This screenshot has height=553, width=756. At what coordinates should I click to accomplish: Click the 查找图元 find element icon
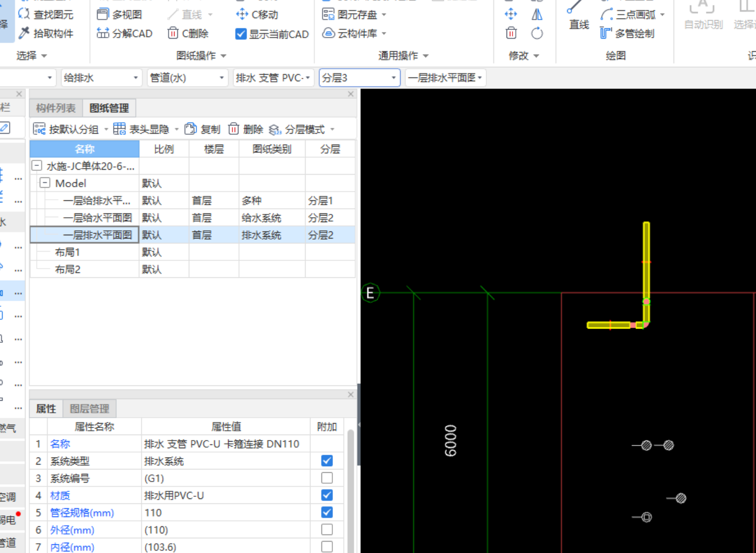(24, 14)
